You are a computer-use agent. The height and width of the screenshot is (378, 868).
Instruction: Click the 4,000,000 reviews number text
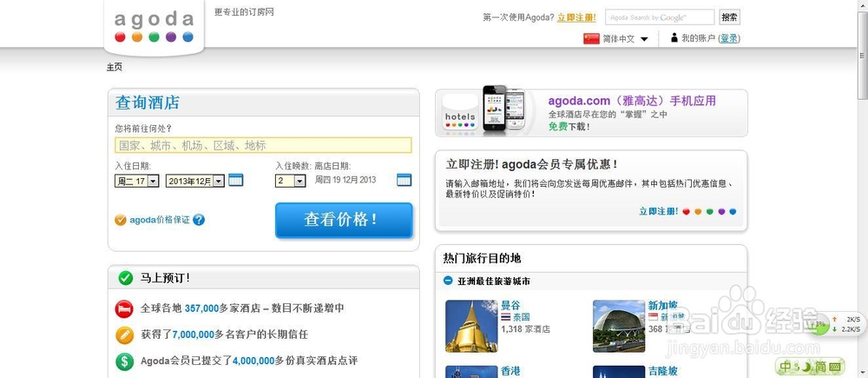253,361
